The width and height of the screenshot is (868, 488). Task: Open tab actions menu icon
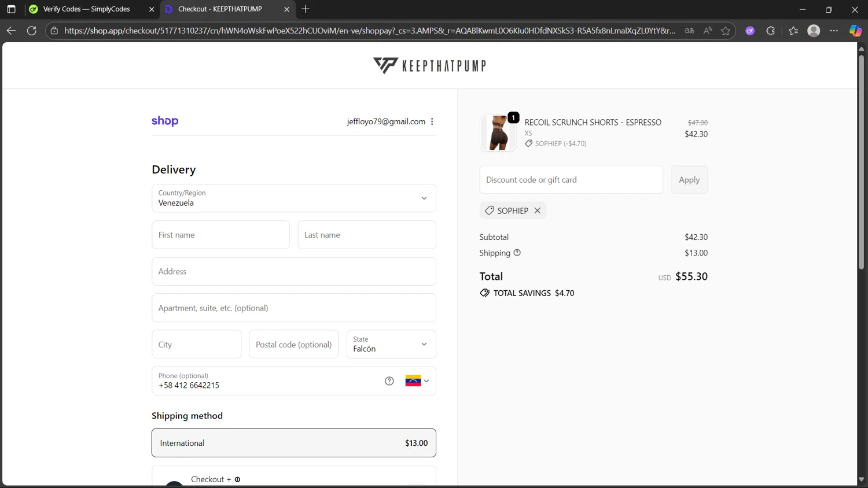11,9
